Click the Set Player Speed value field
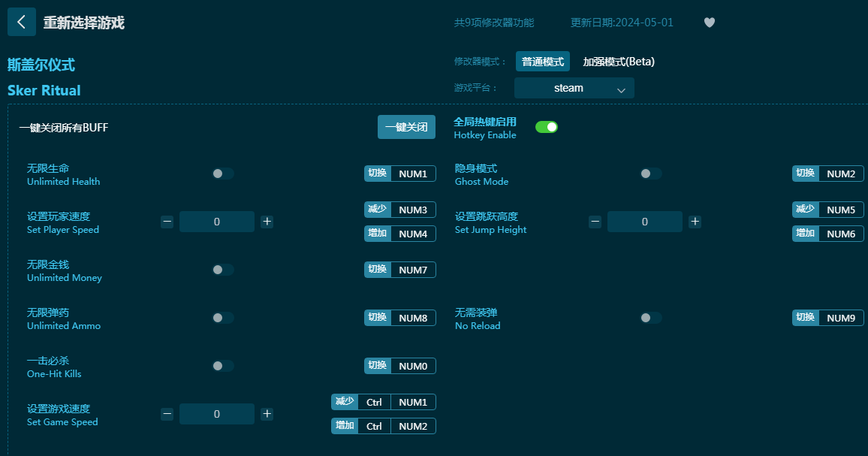Viewport: 868px width, 456px height. [x=217, y=222]
